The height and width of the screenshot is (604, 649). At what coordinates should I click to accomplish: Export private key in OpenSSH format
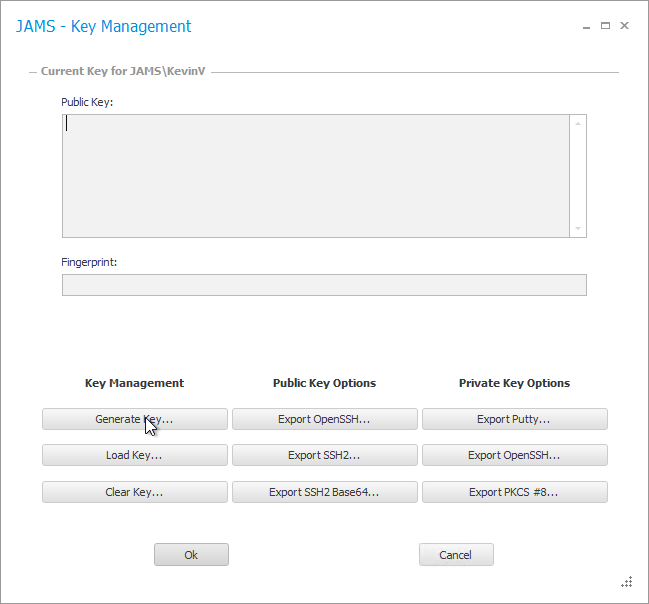(514, 455)
